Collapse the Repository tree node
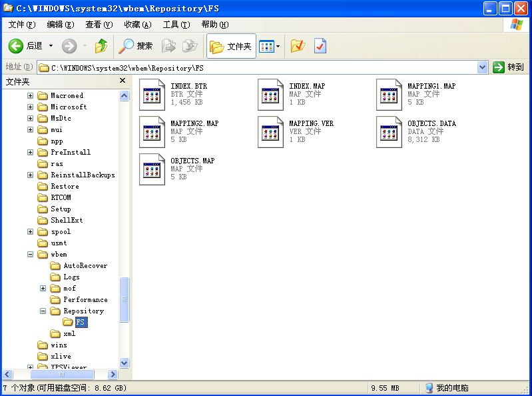532x396 pixels. click(43, 311)
